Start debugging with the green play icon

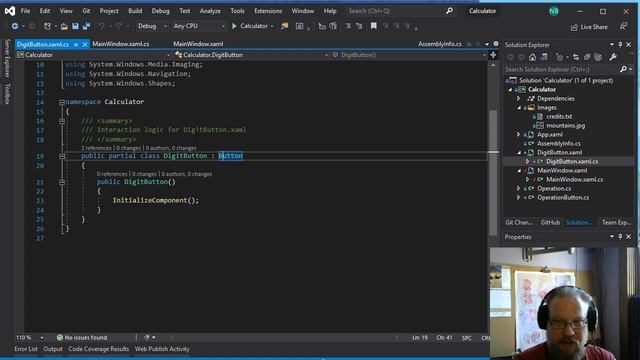coord(234,26)
